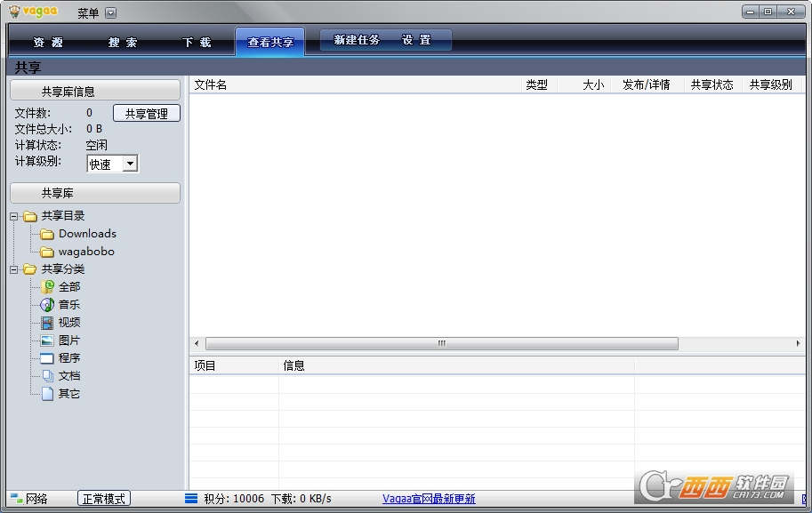812x513 pixels.
Task: Open the Vagaa官网最新更新 link
Action: (x=429, y=499)
